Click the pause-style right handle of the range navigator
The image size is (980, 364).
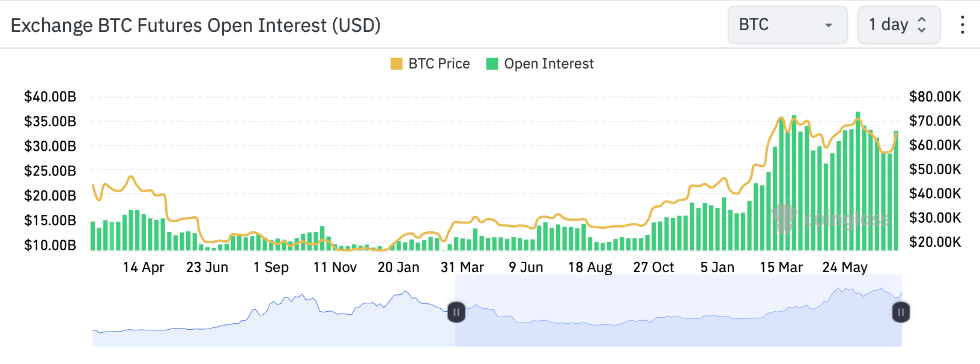[901, 312]
